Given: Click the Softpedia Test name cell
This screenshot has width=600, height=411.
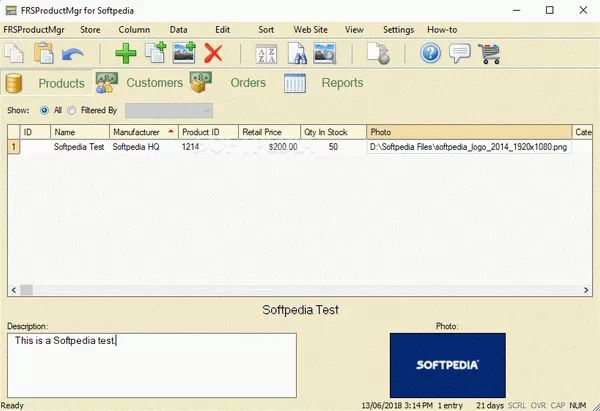Looking at the screenshot, I should (80, 147).
